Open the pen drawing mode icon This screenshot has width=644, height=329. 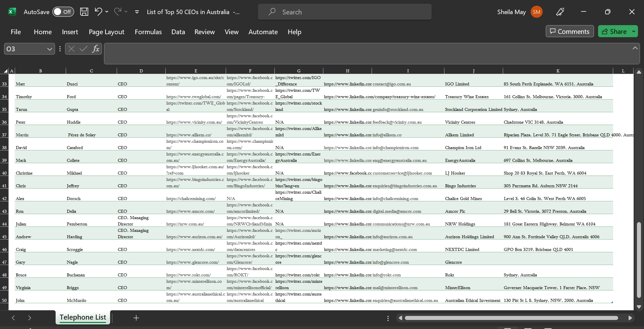[560, 12]
